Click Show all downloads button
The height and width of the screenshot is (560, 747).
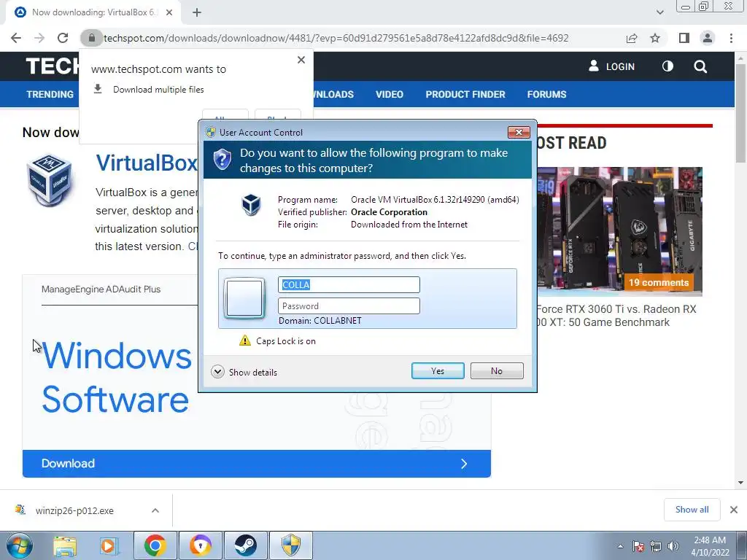(692, 510)
